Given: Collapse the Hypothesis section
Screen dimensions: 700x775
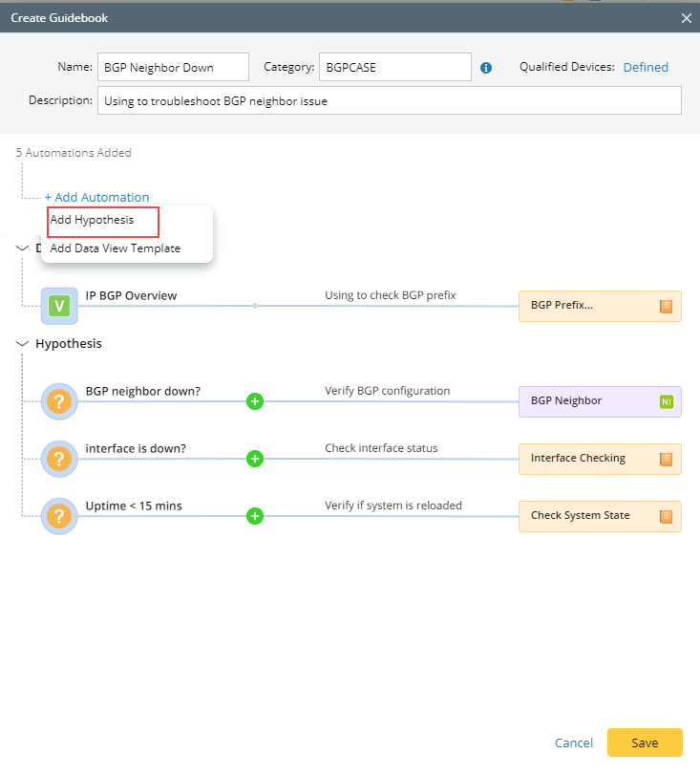Looking at the screenshot, I should coord(22,343).
